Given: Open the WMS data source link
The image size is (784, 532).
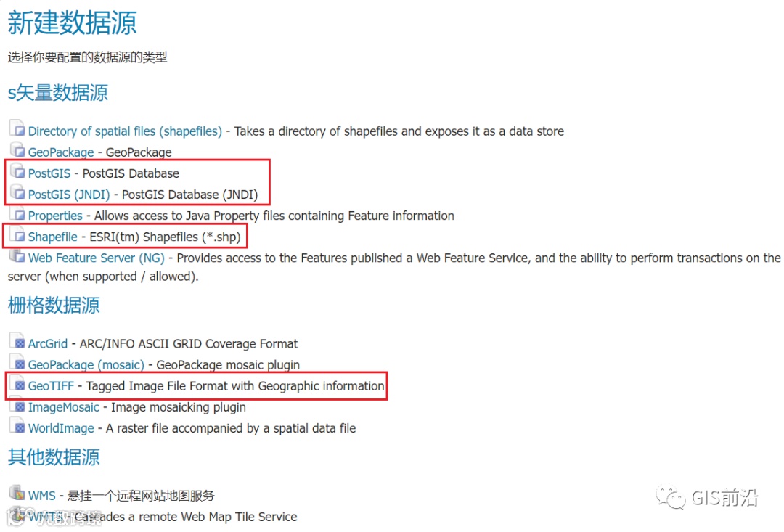Looking at the screenshot, I should tap(41, 496).
